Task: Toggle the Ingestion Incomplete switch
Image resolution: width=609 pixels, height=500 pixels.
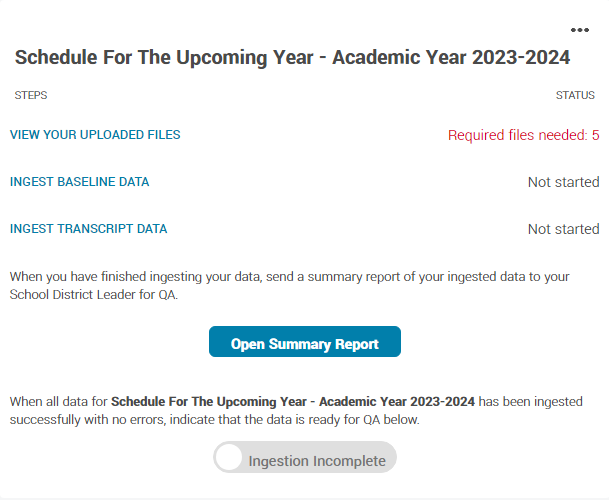Action: tap(305, 458)
